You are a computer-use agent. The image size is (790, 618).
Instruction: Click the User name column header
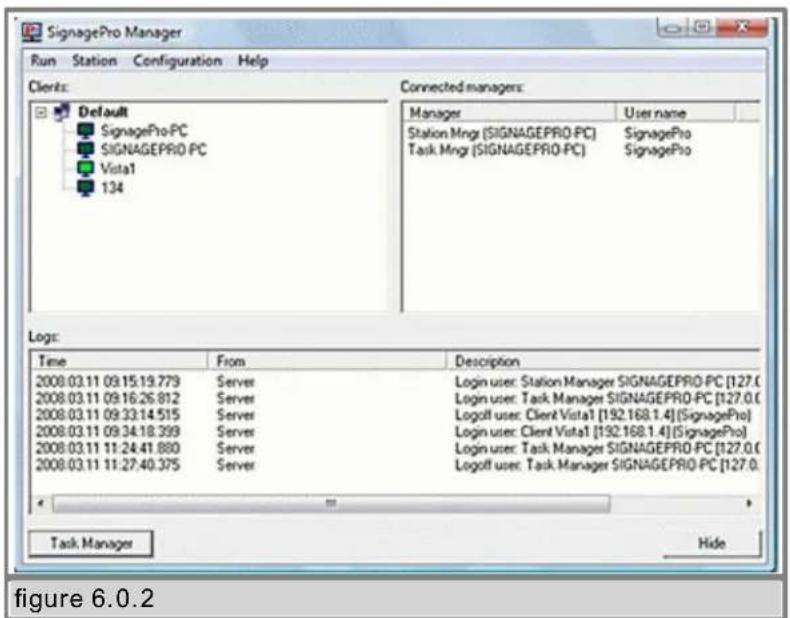point(675,113)
